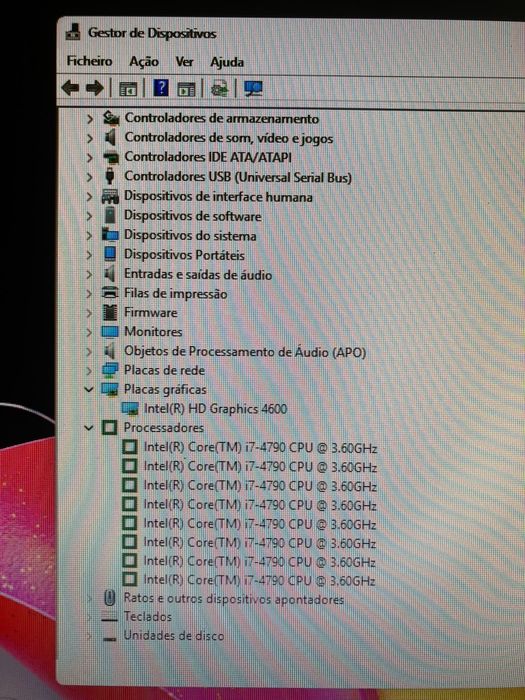Expand Controladores de som, vídeo e jogos
This screenshot has width=525, height=700.
click(x=90, y=138)
